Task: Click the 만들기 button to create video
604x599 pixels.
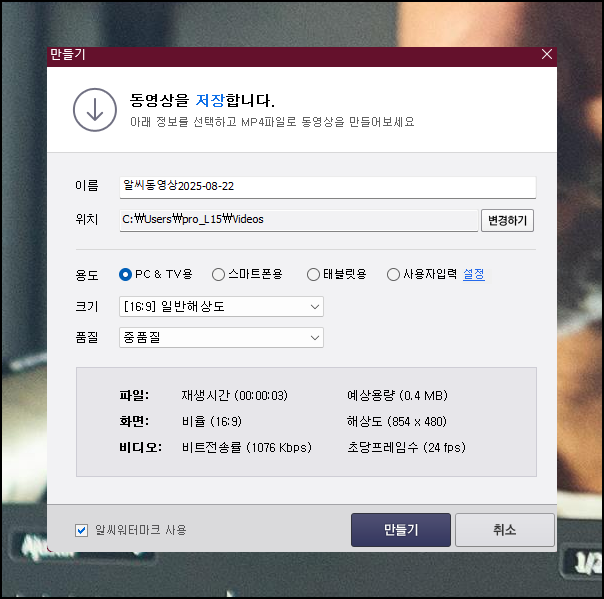Action: click(401, 530)
